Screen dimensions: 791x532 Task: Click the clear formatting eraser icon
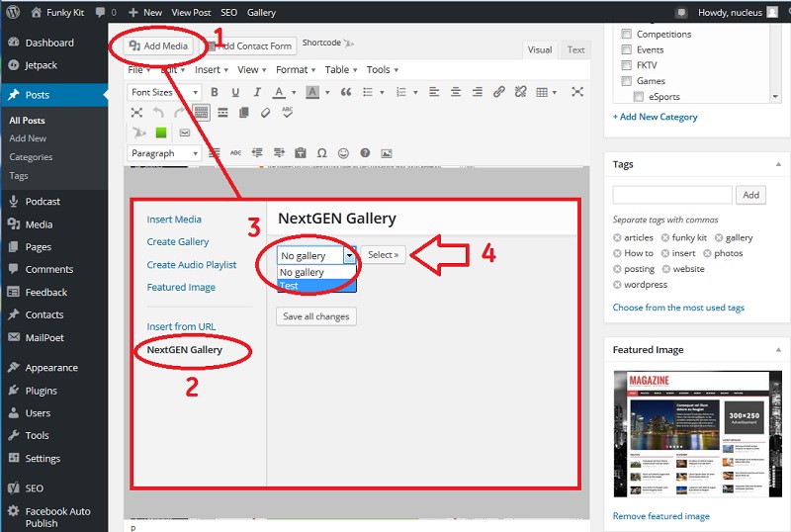(x=265, y=113)
